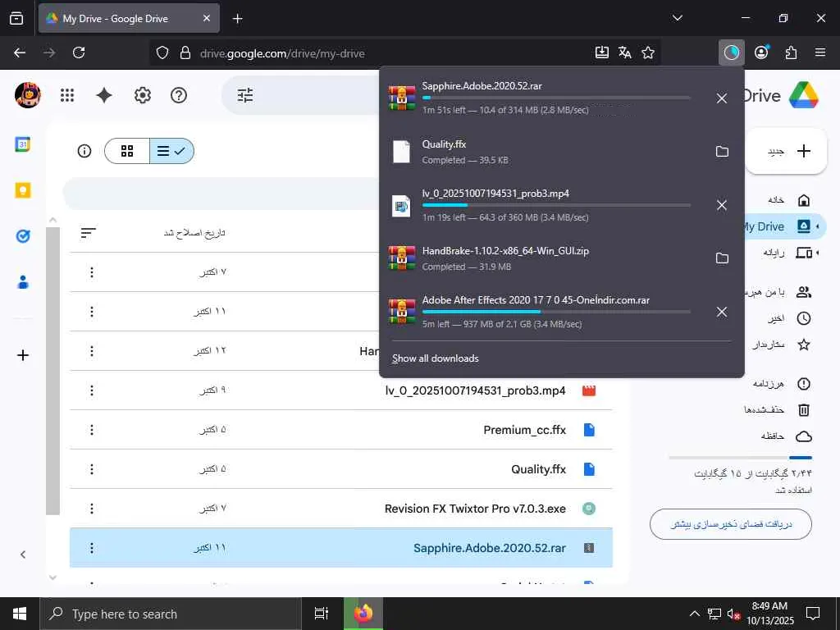The width and height of the screenshot is (840, 630).
Task: Open Recent (اخیر) in sidebar
Action: coord(788,319)
